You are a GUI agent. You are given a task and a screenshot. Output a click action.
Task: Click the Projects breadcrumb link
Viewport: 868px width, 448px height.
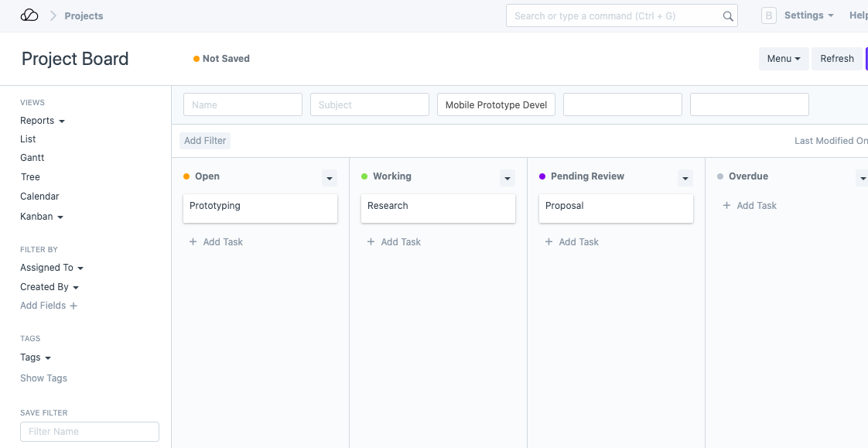[84, 16]
